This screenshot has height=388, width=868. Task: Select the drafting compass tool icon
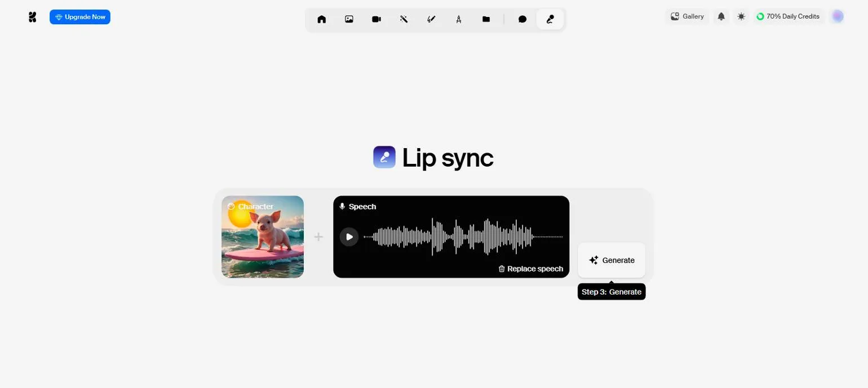point(459,19)
